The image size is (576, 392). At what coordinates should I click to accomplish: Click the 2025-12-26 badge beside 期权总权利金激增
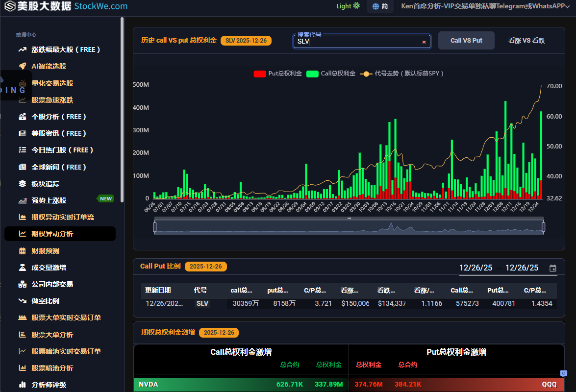click(x=219, y=333)
